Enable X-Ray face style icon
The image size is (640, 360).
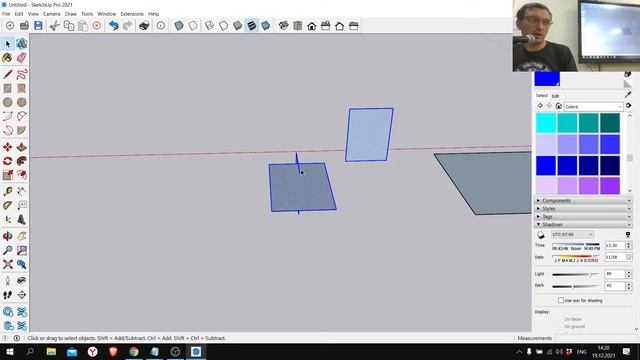click(x=179, y=26)
